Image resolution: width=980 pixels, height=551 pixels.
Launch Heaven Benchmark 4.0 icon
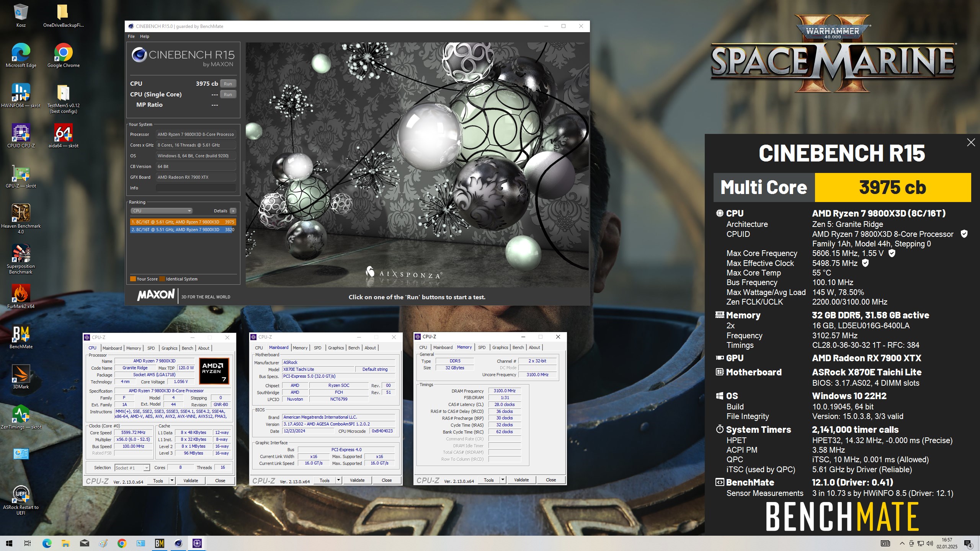coord(21,218)
